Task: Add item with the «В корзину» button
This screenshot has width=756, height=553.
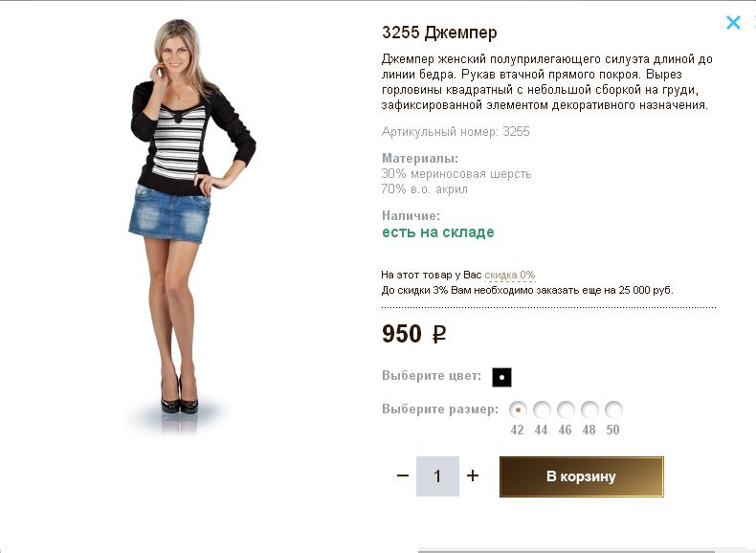Action: click(581, 476)
